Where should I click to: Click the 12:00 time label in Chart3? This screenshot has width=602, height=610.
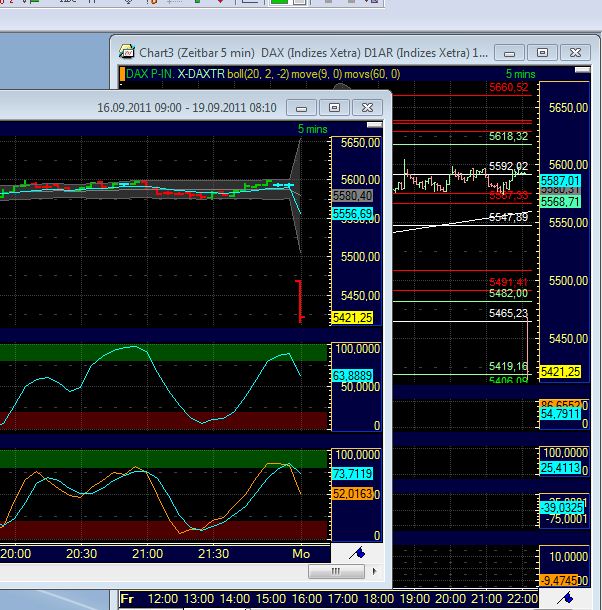(x=162, y=599)
